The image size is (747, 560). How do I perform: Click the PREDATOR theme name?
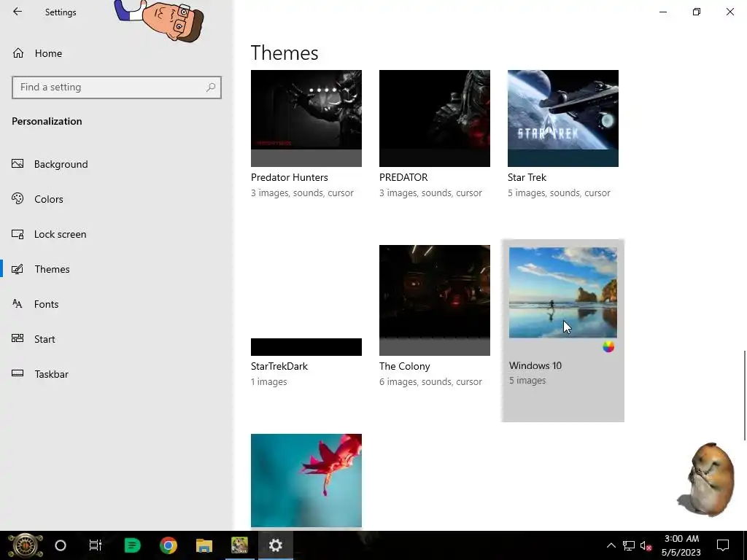(x=403, y=177)
